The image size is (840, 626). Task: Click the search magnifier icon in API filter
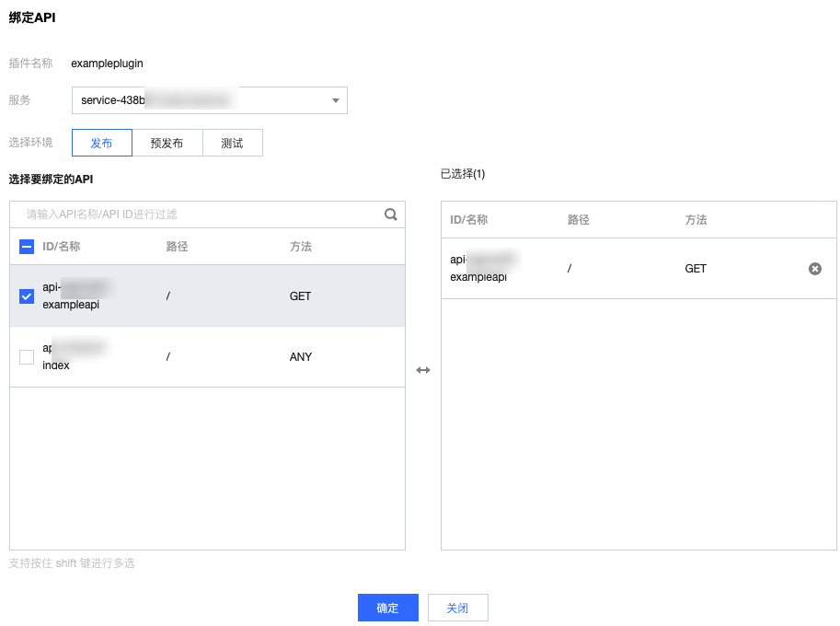coord(391,214)
